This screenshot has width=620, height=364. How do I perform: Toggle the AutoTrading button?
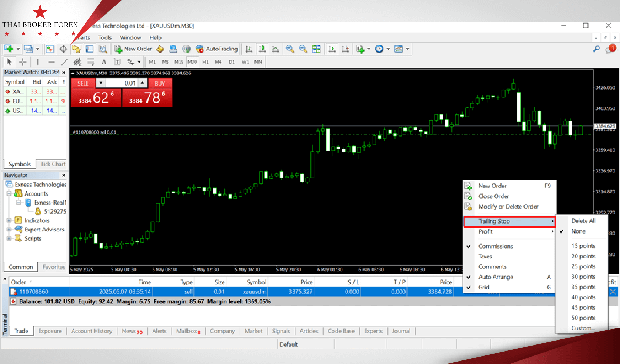coord(217,49)
